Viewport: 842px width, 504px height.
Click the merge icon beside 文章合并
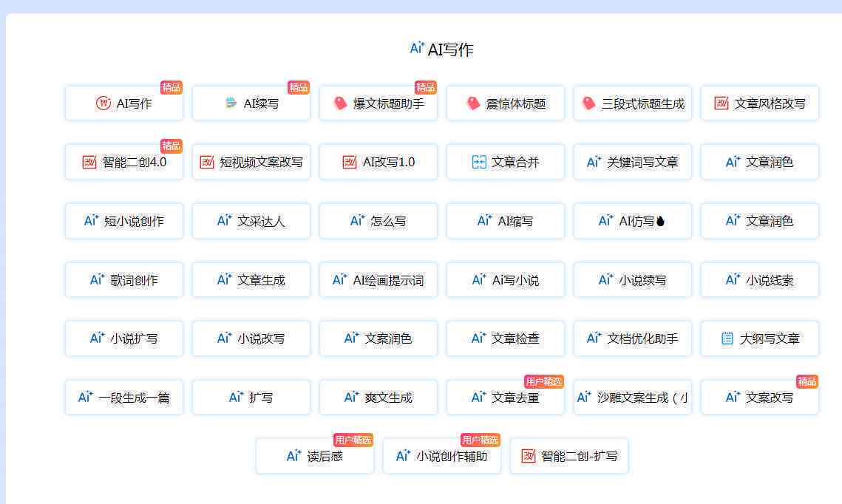click(479, 162)
